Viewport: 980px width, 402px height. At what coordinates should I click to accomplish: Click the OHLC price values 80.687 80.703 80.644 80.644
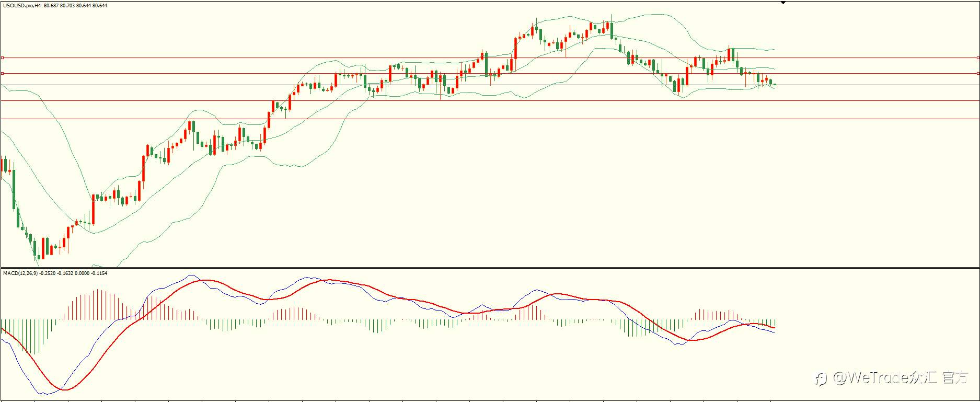click(x=76, y=6)
